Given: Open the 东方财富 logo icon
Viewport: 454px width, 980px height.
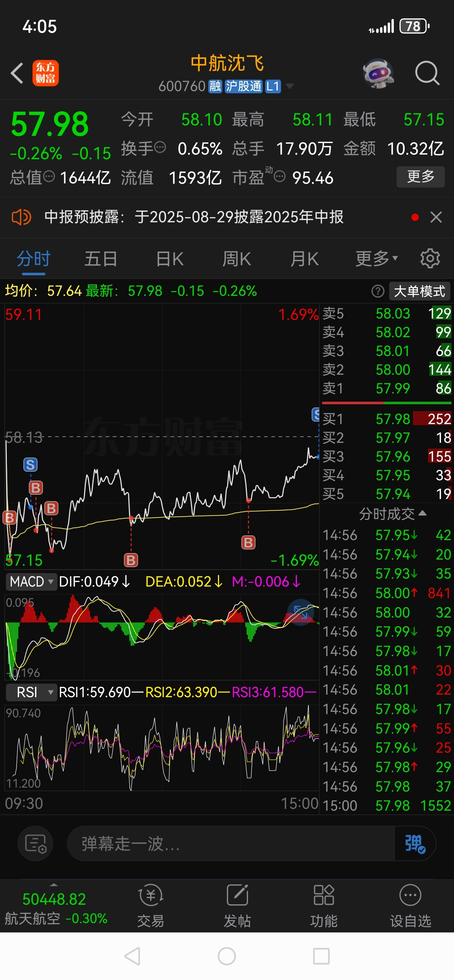Looking at the screenshot, I should point(45,73).
